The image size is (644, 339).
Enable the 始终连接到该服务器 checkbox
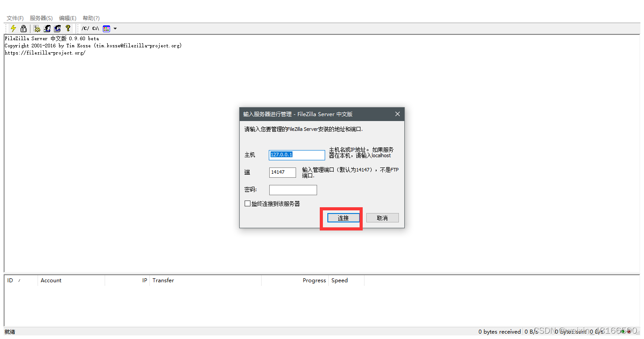[x=248, y=204]
